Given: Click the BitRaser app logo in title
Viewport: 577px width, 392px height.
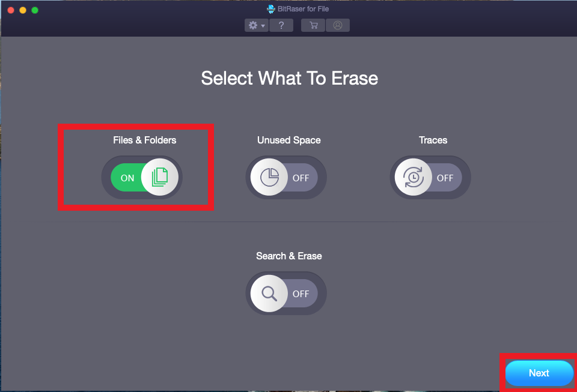Looking at the screenshot, I should (x=271, y=9).
